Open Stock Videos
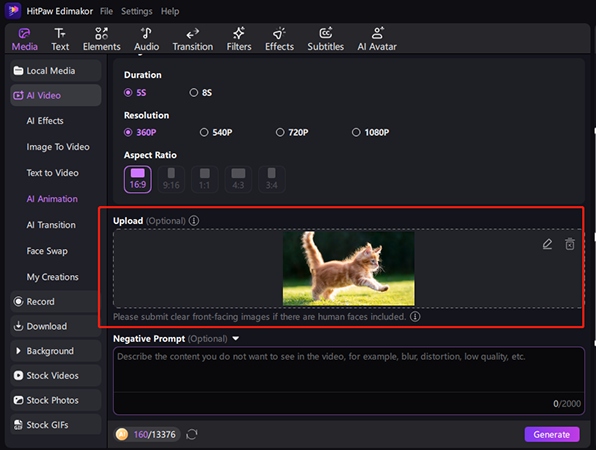Viewport: 596px width, 450px height. pyautogui.click(x=55, y=376)
